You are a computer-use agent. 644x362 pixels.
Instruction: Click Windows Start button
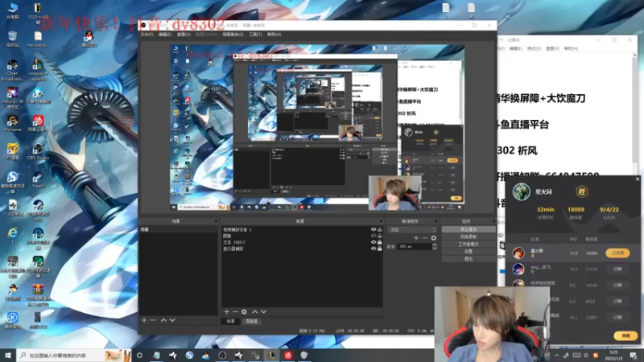coord(8,355)
